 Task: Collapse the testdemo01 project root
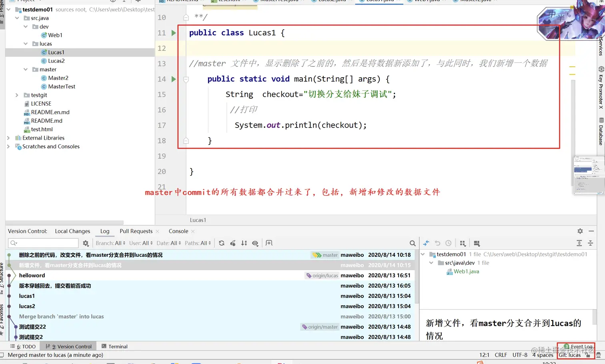8,9
